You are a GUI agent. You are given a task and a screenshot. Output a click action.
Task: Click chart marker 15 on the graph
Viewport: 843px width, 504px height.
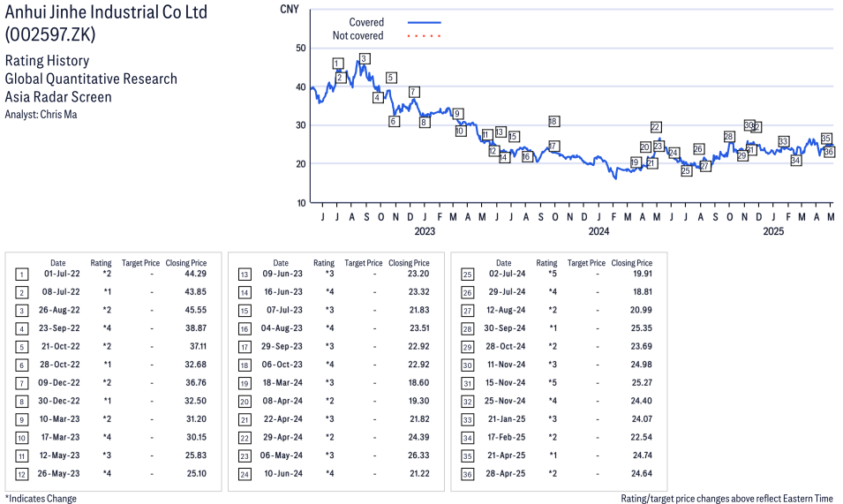point(514,137)
